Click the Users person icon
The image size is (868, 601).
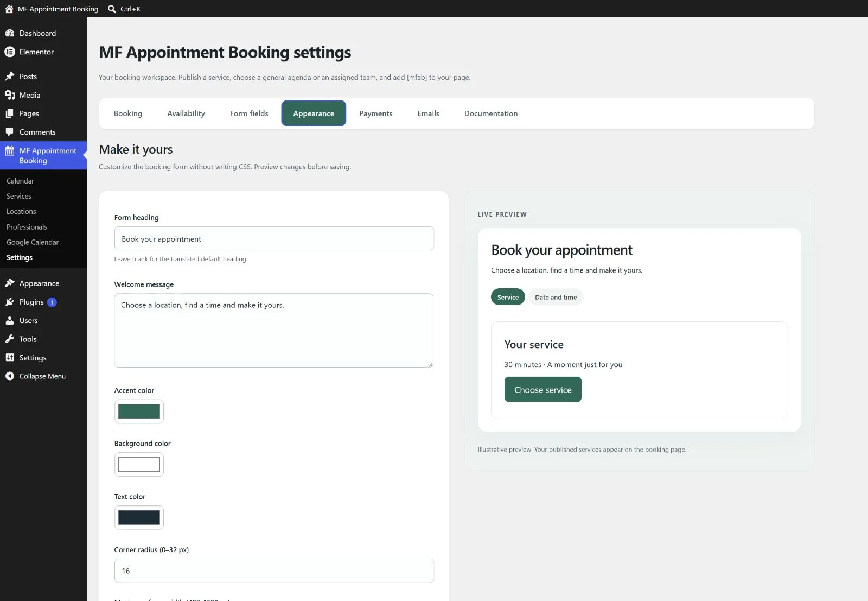tap(10, 320)
